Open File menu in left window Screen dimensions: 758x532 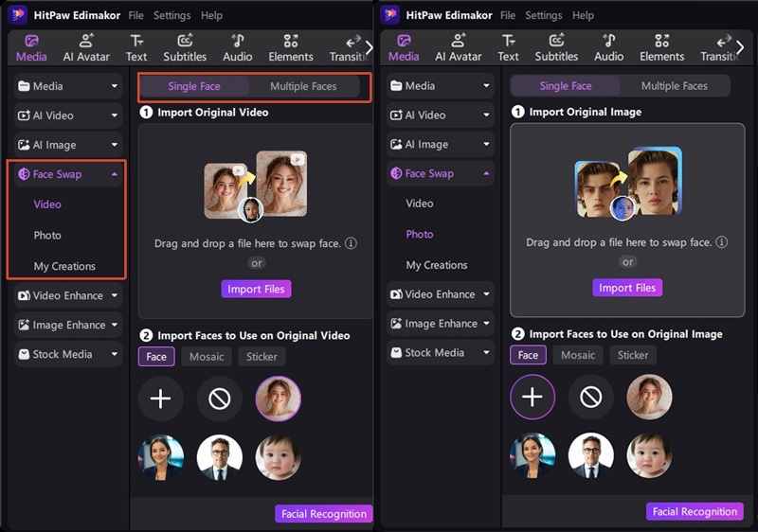135,15
